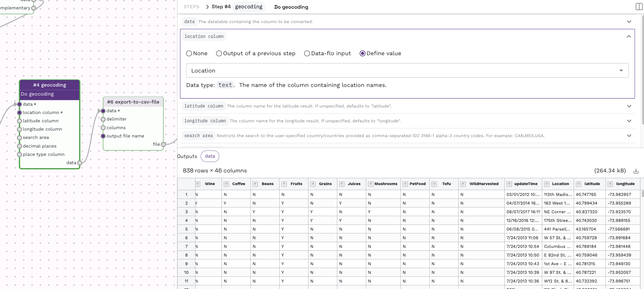Open the Location column dropdown

click(407, 70)
